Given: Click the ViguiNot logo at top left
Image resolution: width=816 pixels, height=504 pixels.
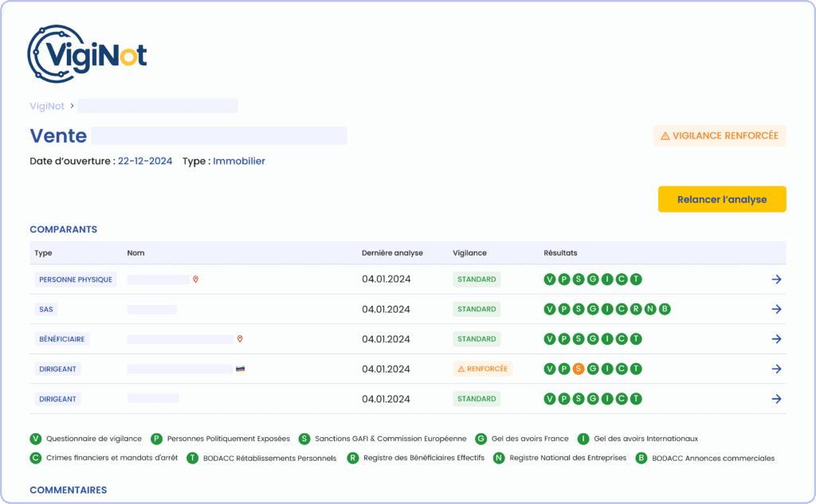Looking at the screenshot, I should point(87,54).
